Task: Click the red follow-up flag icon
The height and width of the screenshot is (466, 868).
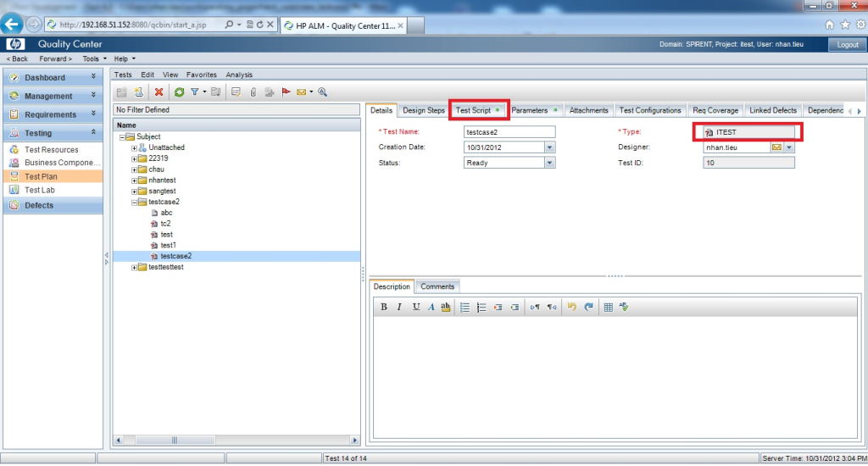Action: 286,92
